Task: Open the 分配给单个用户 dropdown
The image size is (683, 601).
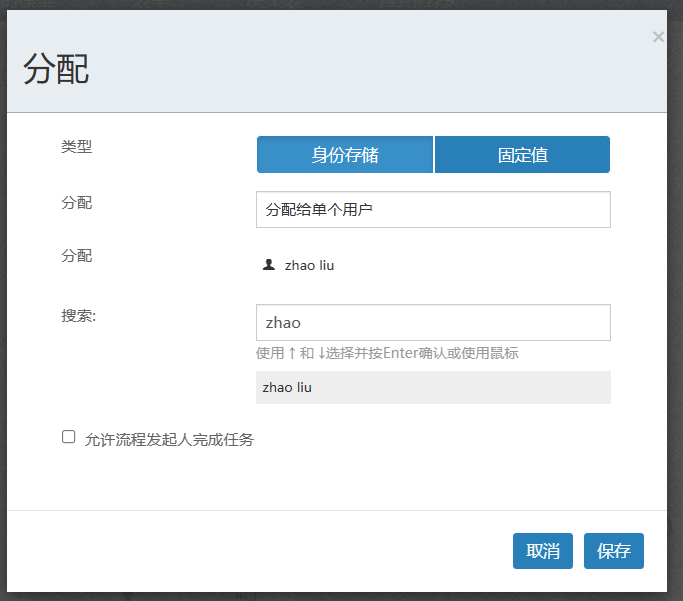Action: (433, 210)
